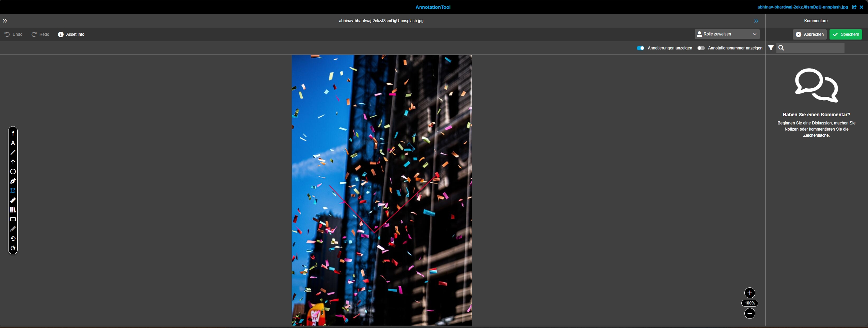Select the arrow drawing tool
This screenshot has width=868, height=328.
coord(13,162)
